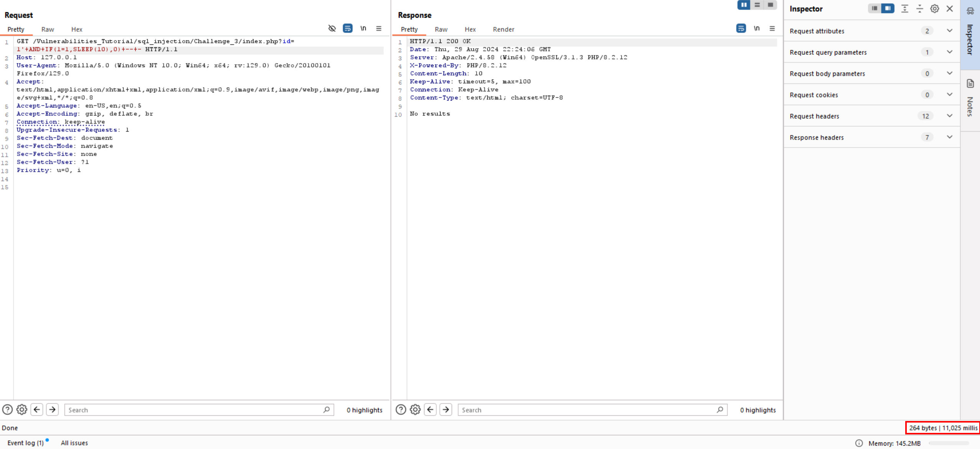Click HTTP/1.1 200 OK status line
This screenshot has height=449, width=980.
click(x=440, y=41)
